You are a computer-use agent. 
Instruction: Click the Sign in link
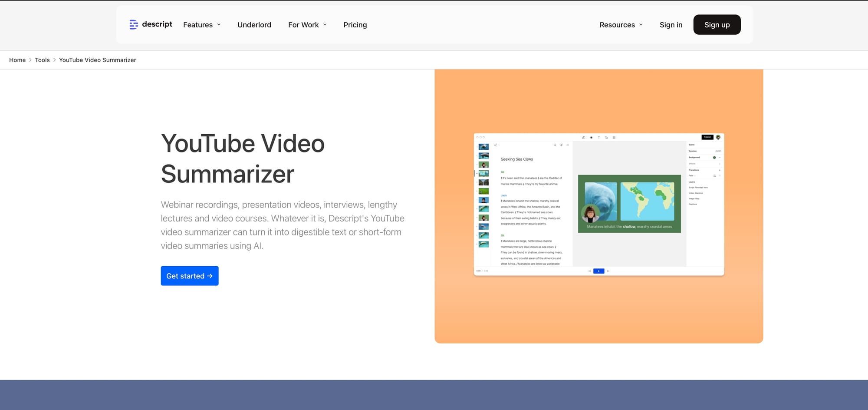671,25
